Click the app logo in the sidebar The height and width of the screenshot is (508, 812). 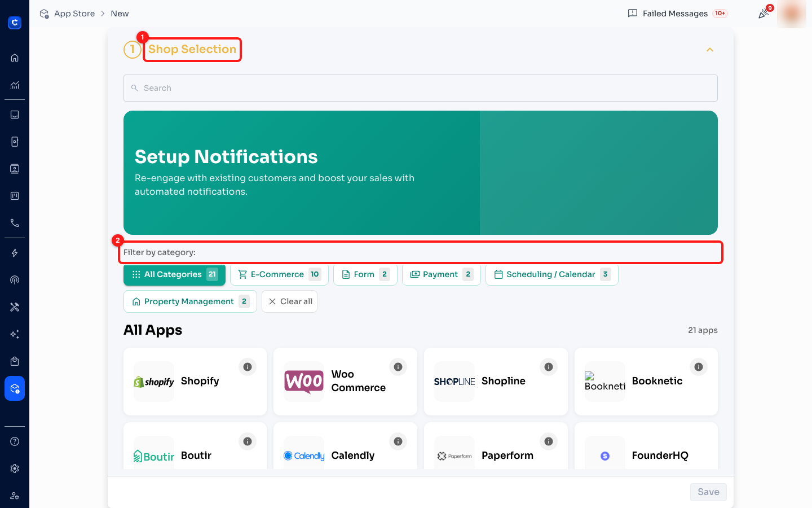pyautogui.click(x=15, y=23)
